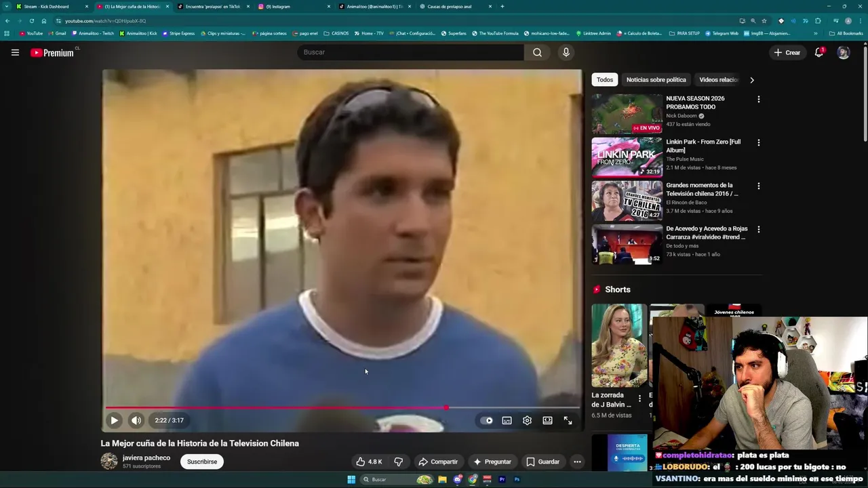This screenshot has height=488, width=868.
Task: Click the progress bar scrubber handle
Action: coord(446,407)
